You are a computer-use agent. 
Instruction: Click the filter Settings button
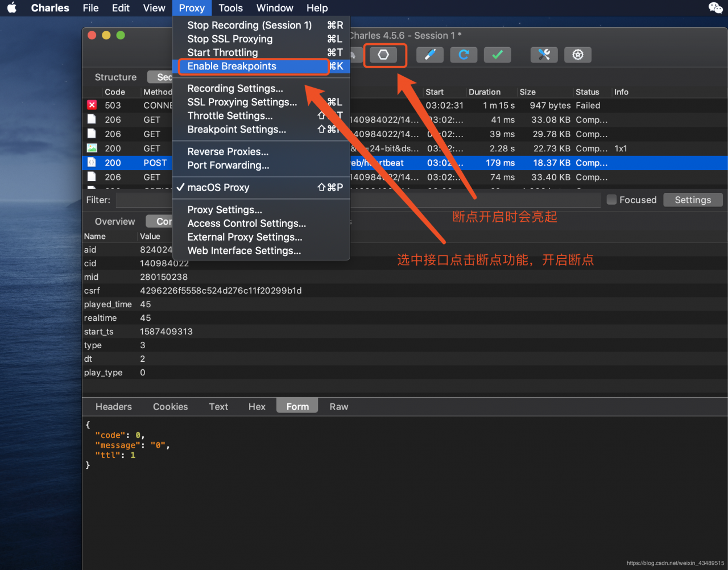[693, 200]
